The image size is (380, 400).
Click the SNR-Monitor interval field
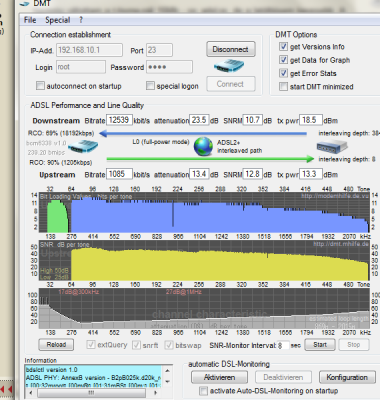coord(283,345)
